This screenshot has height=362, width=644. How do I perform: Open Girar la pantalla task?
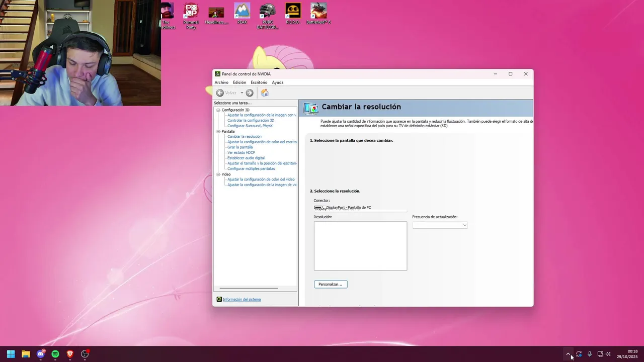point(240,147)
